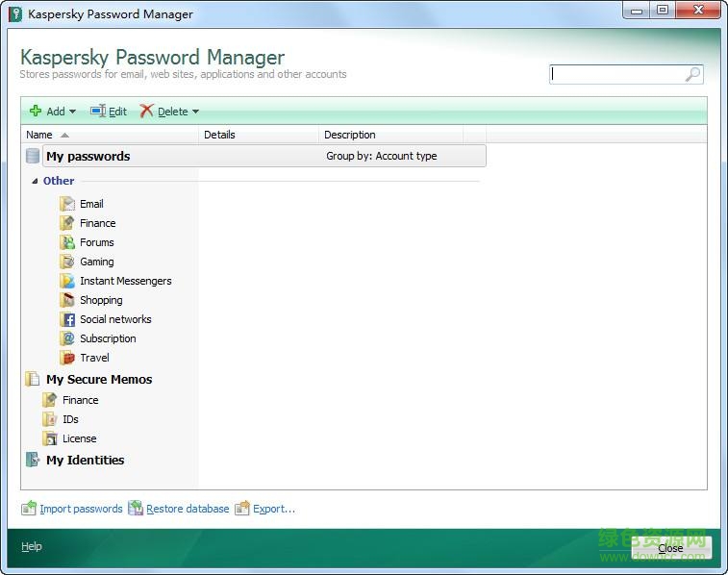This screenshot has width=728, height=575.
Task: Select the My Identities node
Action: tap(85, 461)
